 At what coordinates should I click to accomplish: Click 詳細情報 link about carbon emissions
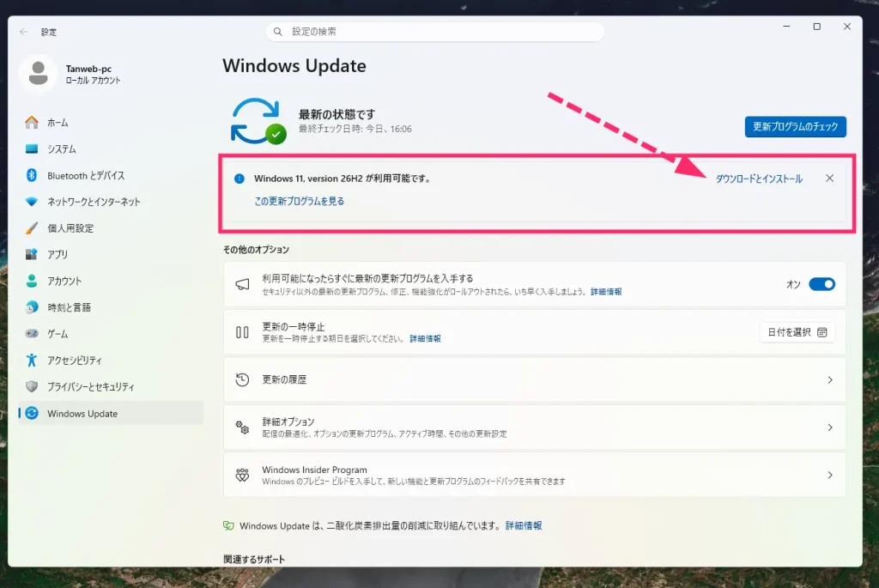click(524, 526)
